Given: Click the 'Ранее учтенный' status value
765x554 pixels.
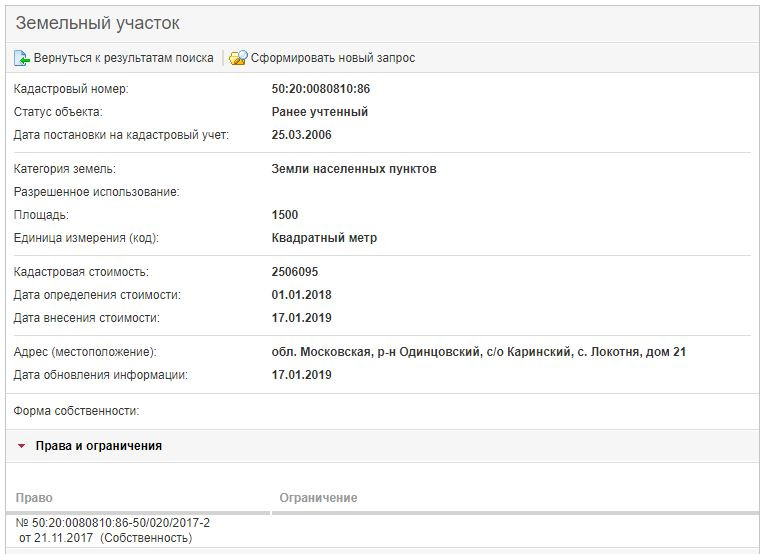Looking at the screenshot, I should pyautogui.click(x=320, y=112).
